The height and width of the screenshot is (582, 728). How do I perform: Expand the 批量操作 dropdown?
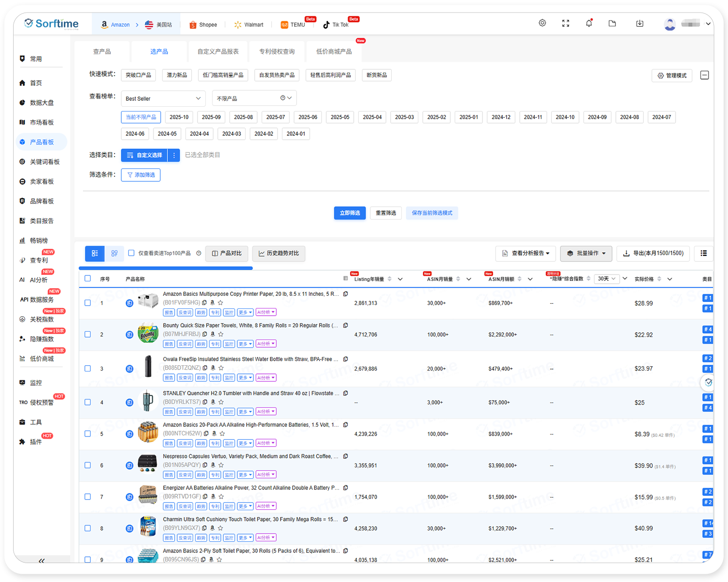tap(586, 253)
